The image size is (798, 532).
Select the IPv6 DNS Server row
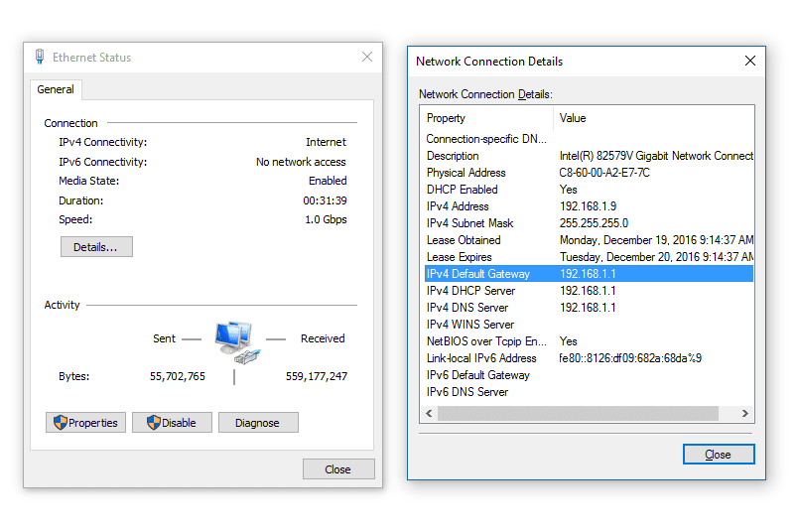(589, 391)
